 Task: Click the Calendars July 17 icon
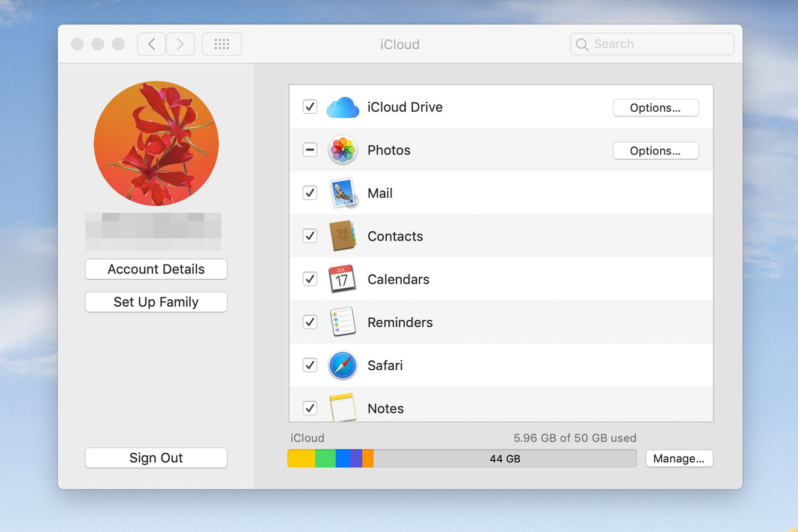(x=343, y=279)
